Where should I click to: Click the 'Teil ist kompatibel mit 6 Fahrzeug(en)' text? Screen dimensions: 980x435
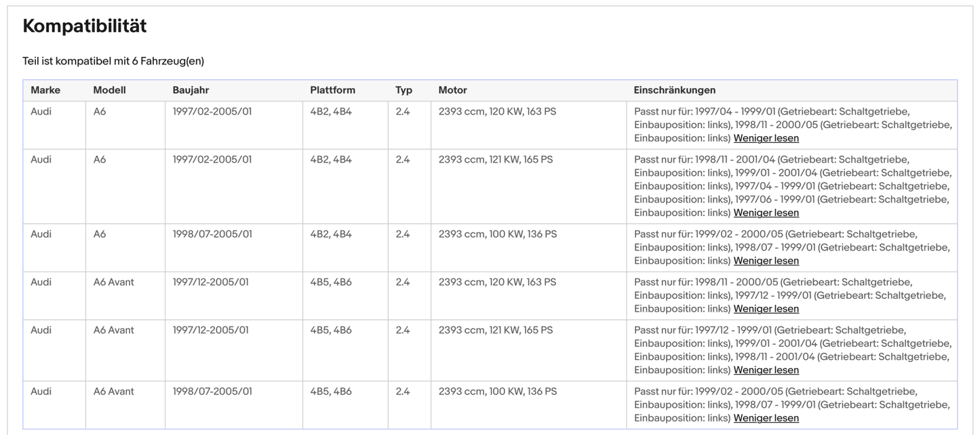(113, 60)
